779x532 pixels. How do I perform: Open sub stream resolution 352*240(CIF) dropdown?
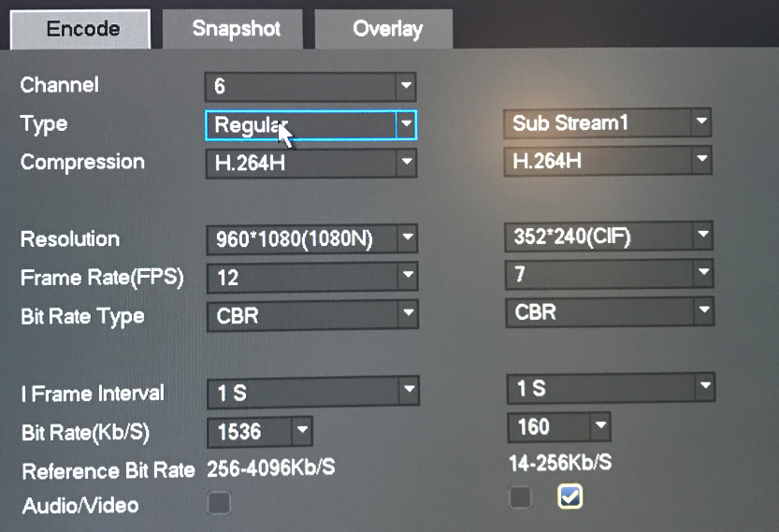[x=609, y=236]
